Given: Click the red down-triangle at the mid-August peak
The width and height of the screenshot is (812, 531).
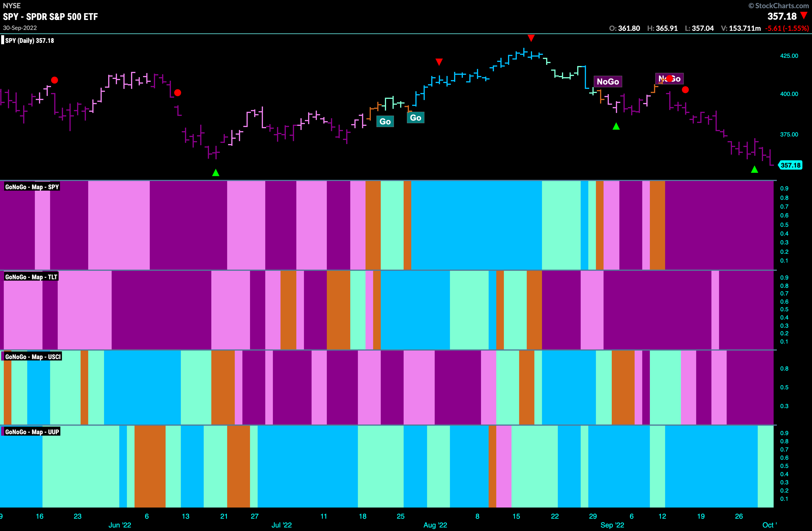Looking at the screenshot, I should pyautogui.click(x=531, y=38).
